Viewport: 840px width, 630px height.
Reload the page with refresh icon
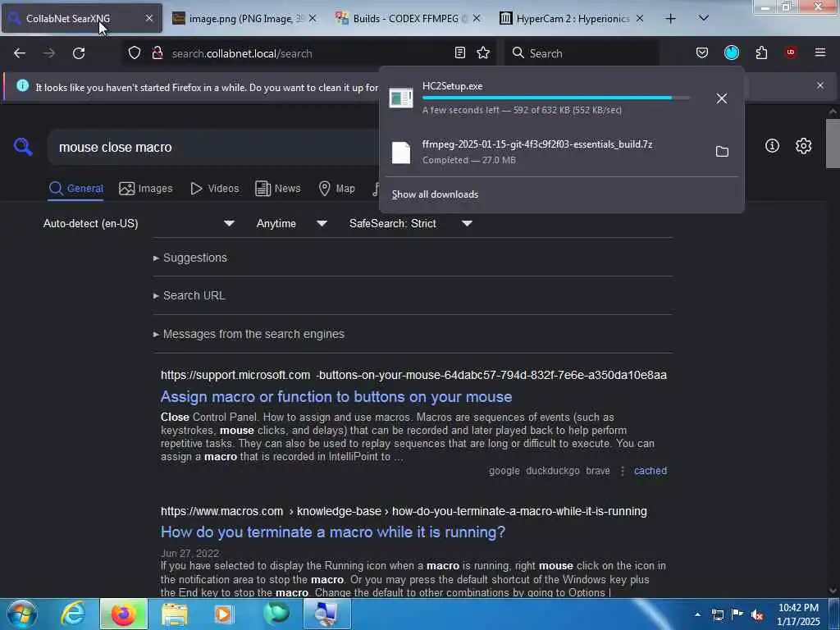(79, 53)
